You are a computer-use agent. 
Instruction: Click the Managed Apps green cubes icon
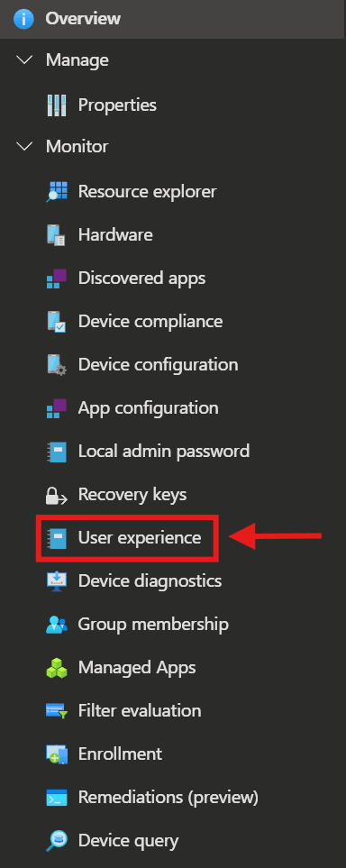pyautogui.click(x=57, y=668)
